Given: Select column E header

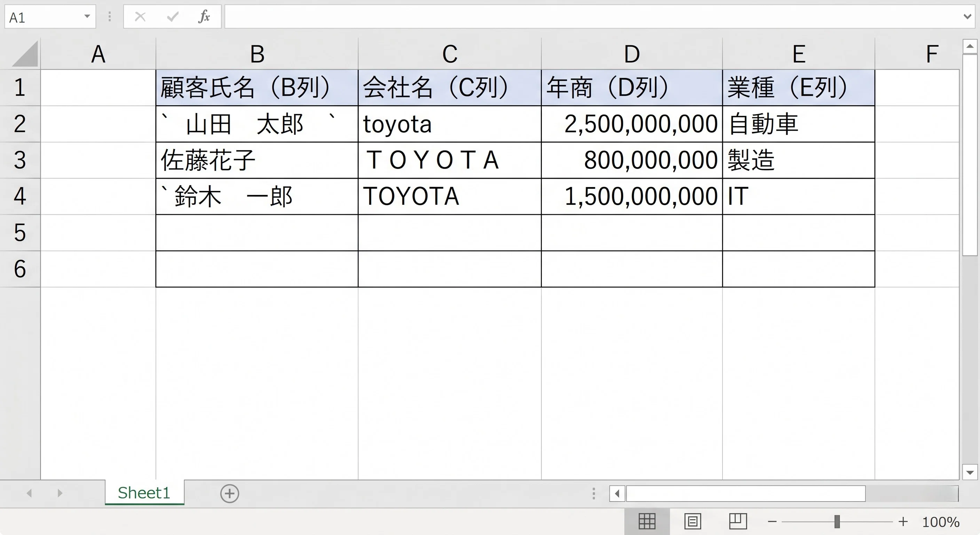Looking at the screenshot, I should coord(799,54).
